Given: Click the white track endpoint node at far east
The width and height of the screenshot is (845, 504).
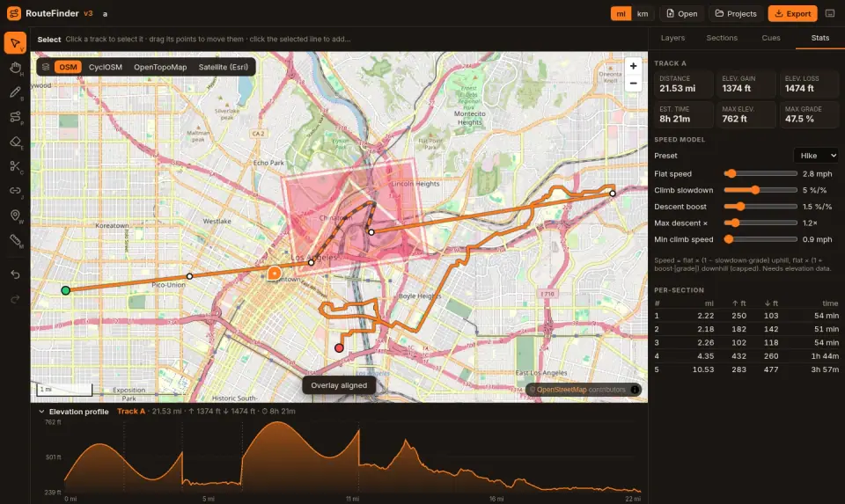Looking at the screenshot, I should (x=613, y=194).
